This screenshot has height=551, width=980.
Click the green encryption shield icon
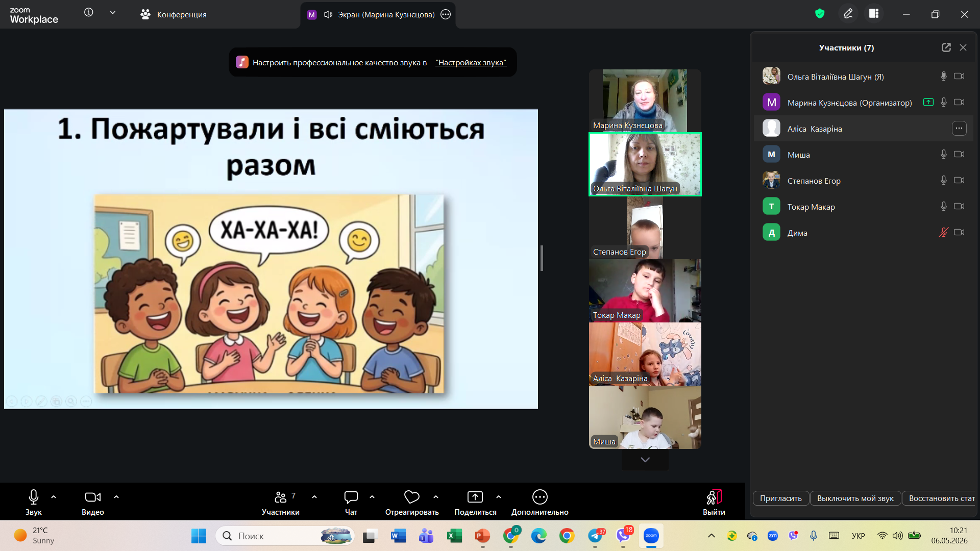(820, 14)
